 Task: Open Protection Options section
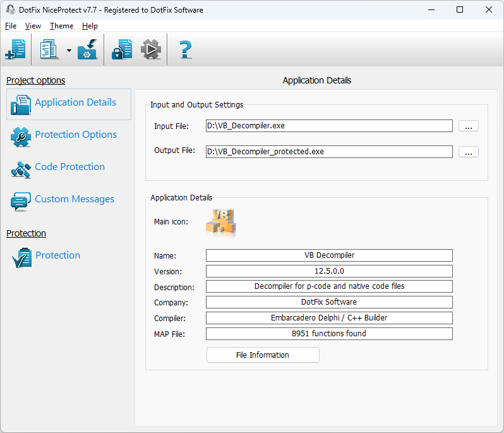[76, 135]
